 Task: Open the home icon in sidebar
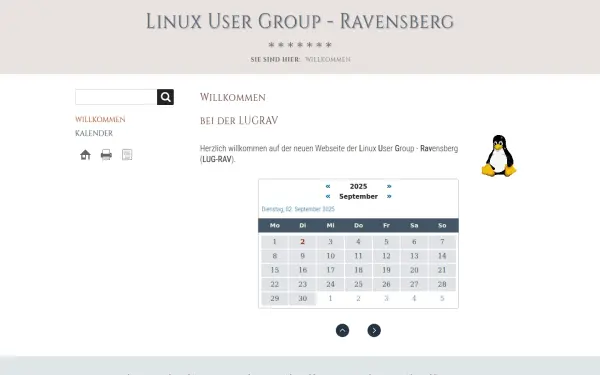pos(85,155)
